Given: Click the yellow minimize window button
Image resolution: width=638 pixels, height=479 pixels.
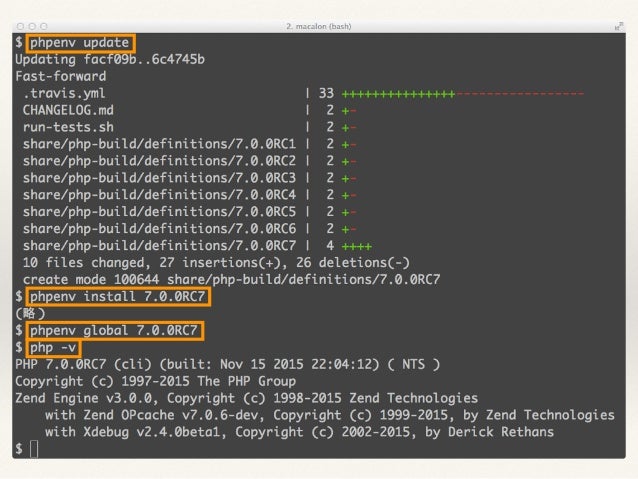Looking at the screenshot, I should tap(32, 26).
